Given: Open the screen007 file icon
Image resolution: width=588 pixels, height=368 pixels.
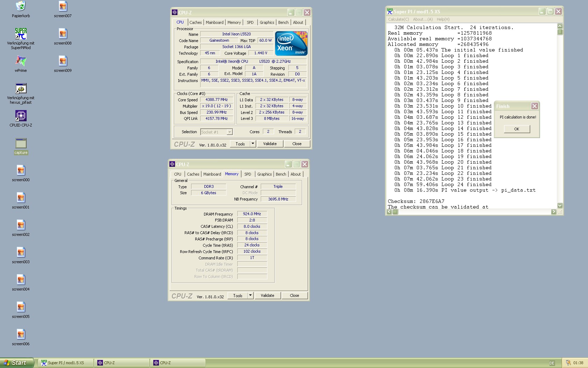Looking at the screenshot, I should pos(63,6).
